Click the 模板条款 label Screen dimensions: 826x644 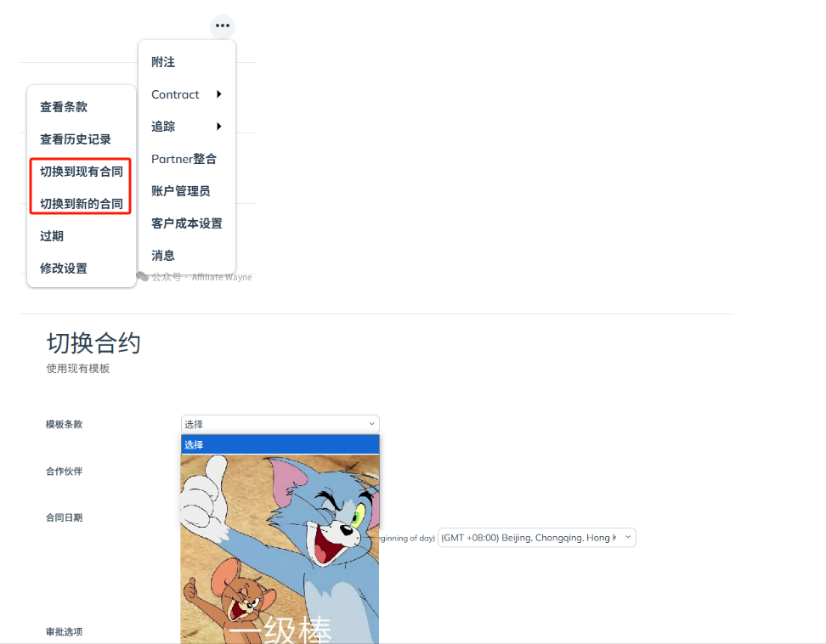(64, 425)
